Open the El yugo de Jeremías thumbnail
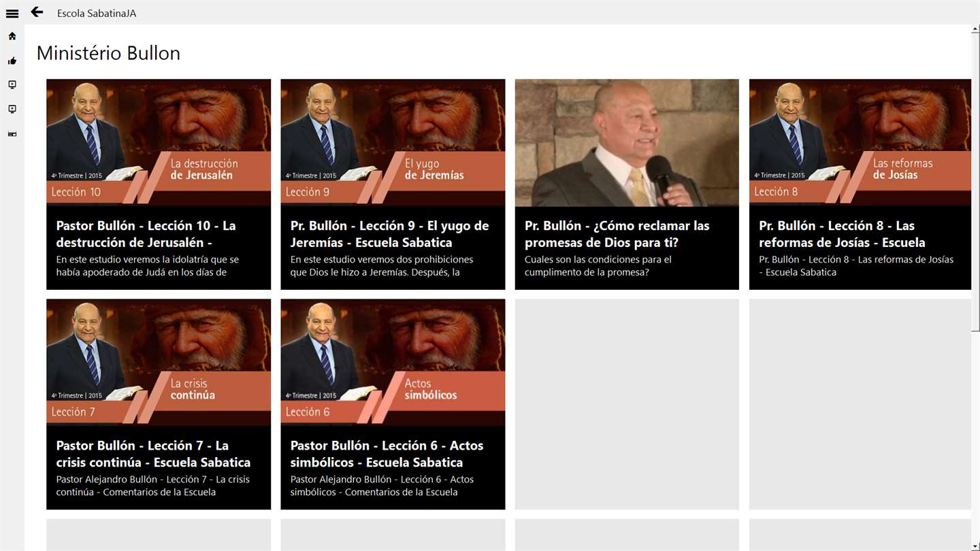Image resolution: width=980 pixels, height=551 pixels. (x=393, y=143)
